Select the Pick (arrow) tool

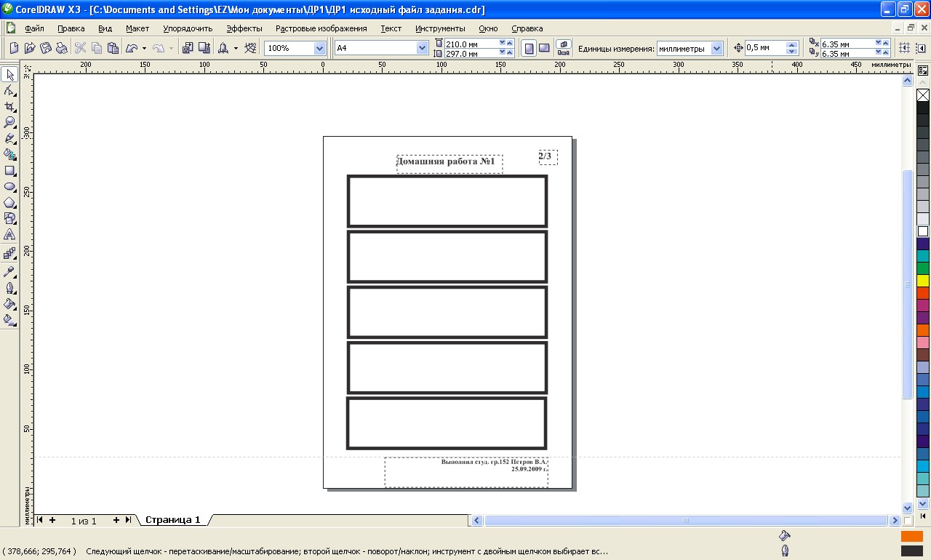click(x=10, y=75)
